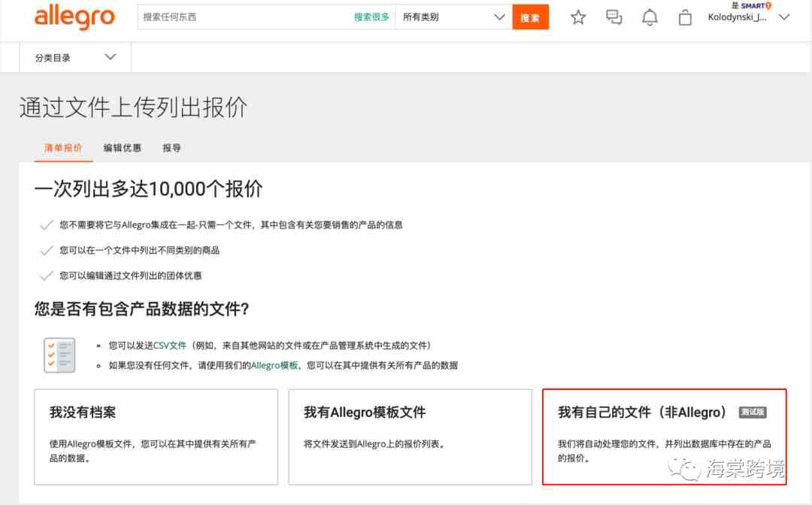Select the 清单报价 tab
This screenshot has height=505, width=812.
pos(63,148)
